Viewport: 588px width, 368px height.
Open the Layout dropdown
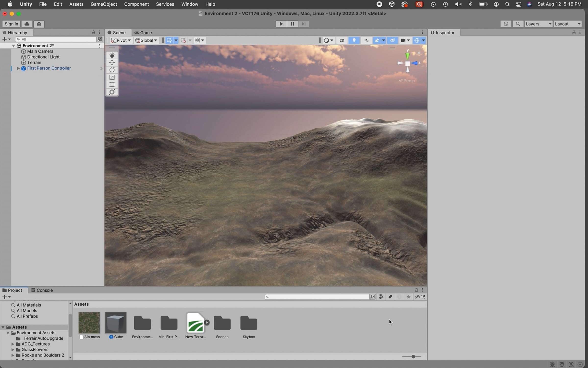[568, 24]
